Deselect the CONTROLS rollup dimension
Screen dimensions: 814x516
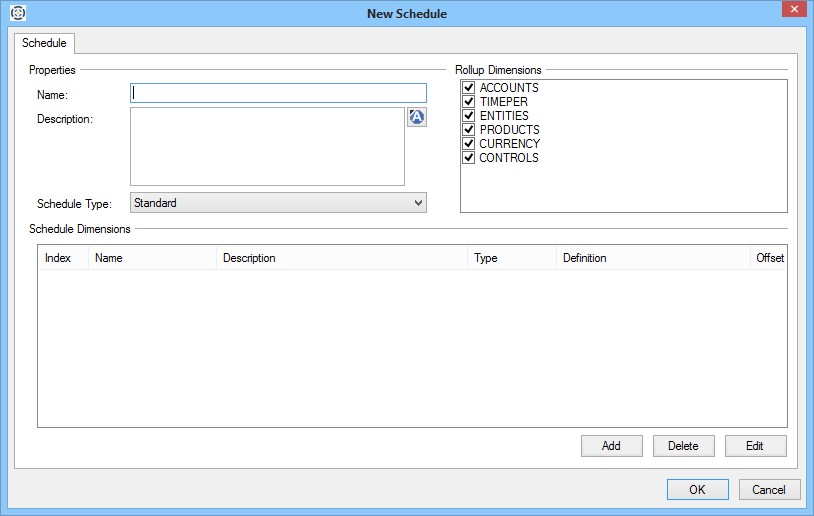pos(468,158)
